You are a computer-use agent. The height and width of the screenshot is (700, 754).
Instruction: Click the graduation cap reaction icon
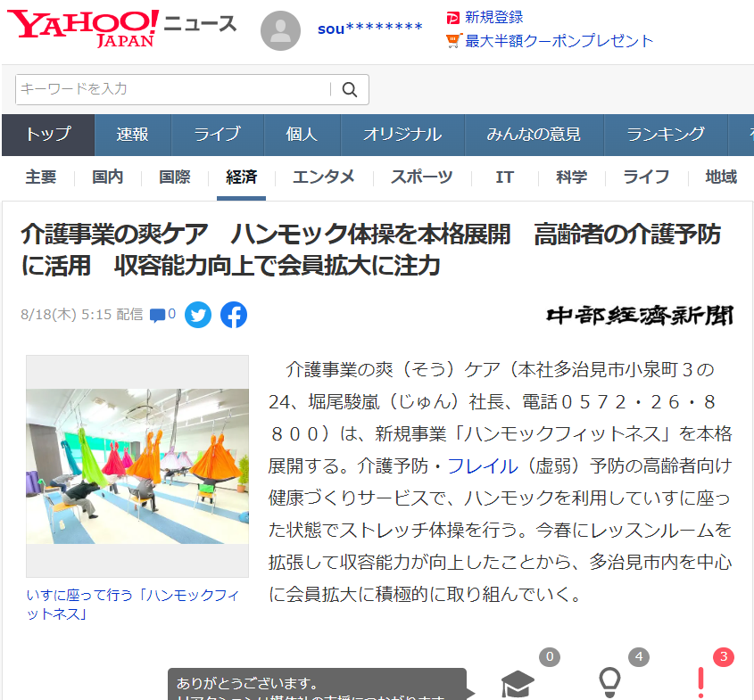click(x=518, y=683)
